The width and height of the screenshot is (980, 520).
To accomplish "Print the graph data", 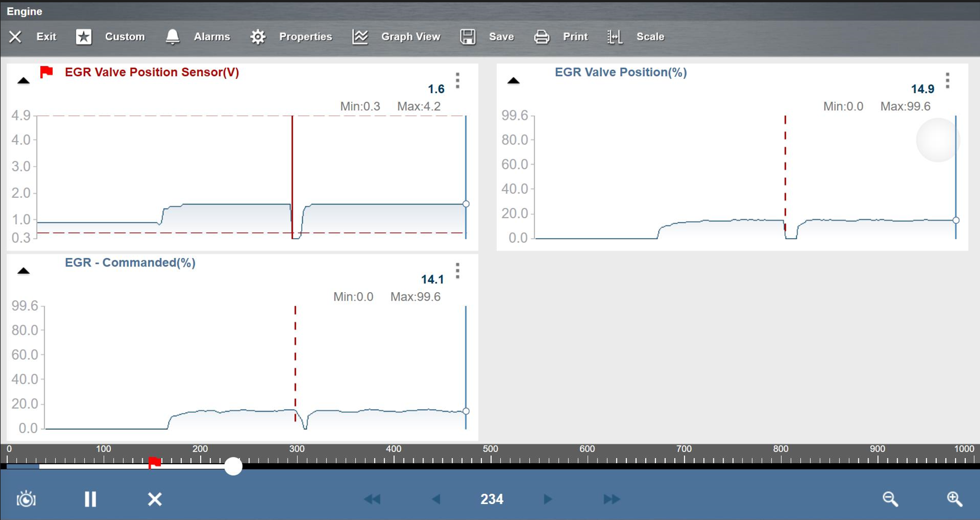I will [541, 37].
